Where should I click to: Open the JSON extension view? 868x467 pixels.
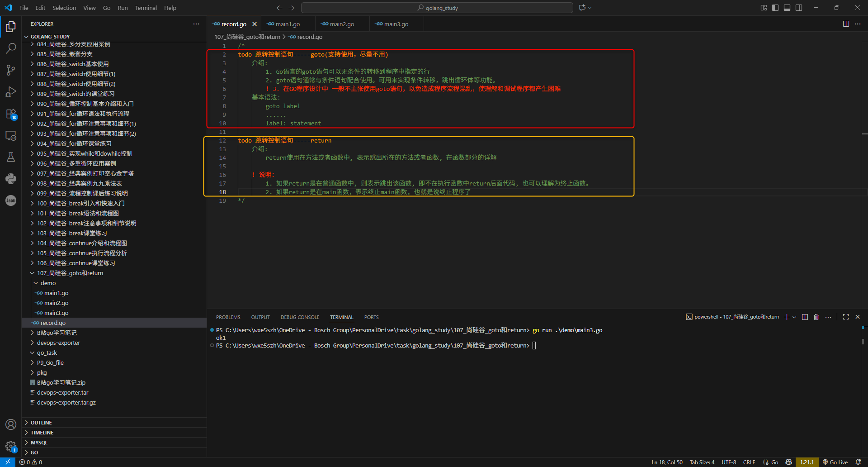pos(11,200)
